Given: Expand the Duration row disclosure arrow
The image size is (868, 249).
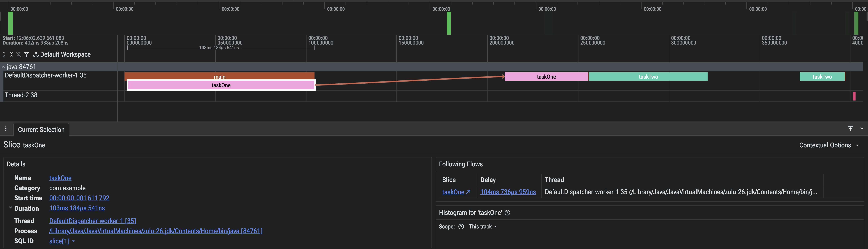Looking at the screenshot, I should [11, 208].
